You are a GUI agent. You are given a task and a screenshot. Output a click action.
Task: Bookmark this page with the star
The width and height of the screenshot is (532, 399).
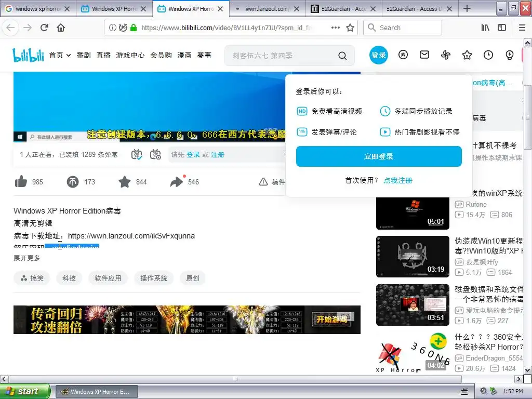(350, 28)
